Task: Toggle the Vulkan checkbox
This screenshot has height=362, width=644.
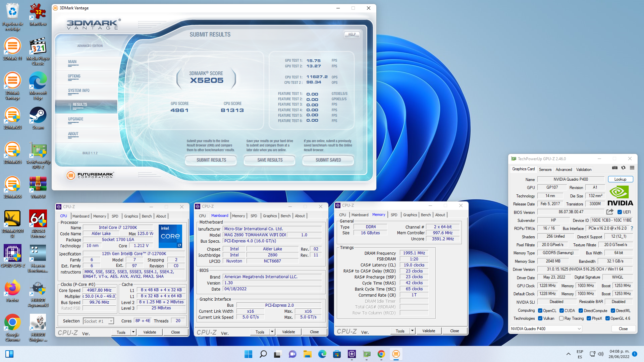Action: pos(540,318)
